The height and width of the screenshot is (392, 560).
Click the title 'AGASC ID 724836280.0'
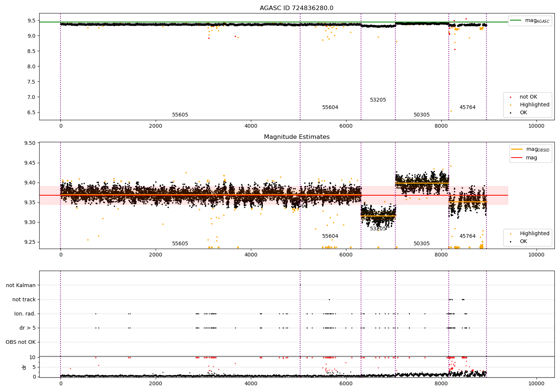pos(296,8)
